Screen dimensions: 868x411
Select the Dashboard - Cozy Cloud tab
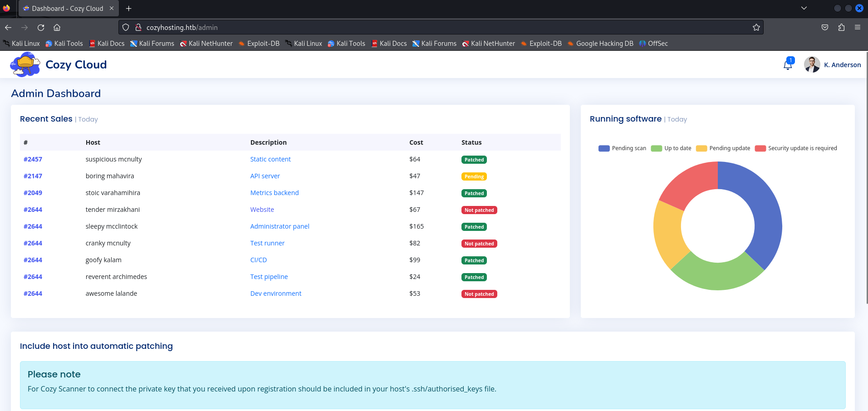pyautogui.click(x=68, y=9)
